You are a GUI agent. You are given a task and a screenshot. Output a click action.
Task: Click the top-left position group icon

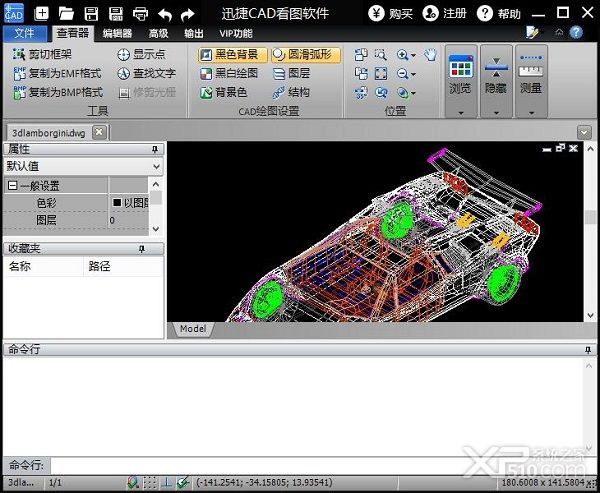(x=361, y=55)
